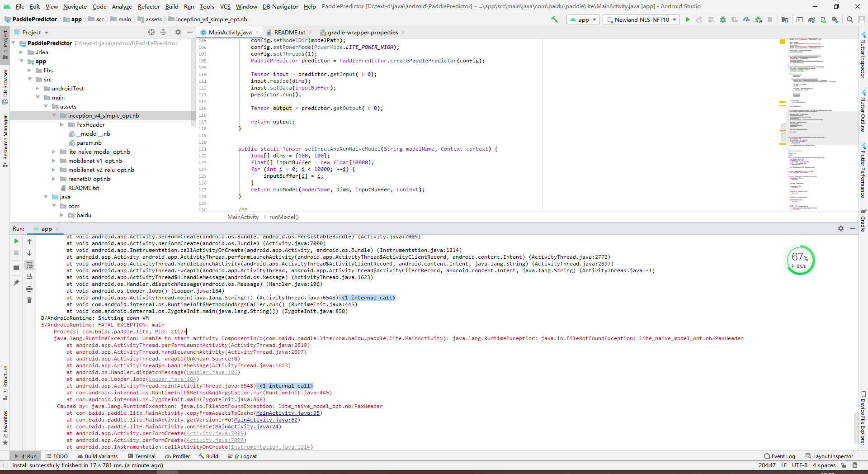Follow MainActivity.java:62 stack trace link
Screen dimensions: 868x474
[x=265, y=420]
